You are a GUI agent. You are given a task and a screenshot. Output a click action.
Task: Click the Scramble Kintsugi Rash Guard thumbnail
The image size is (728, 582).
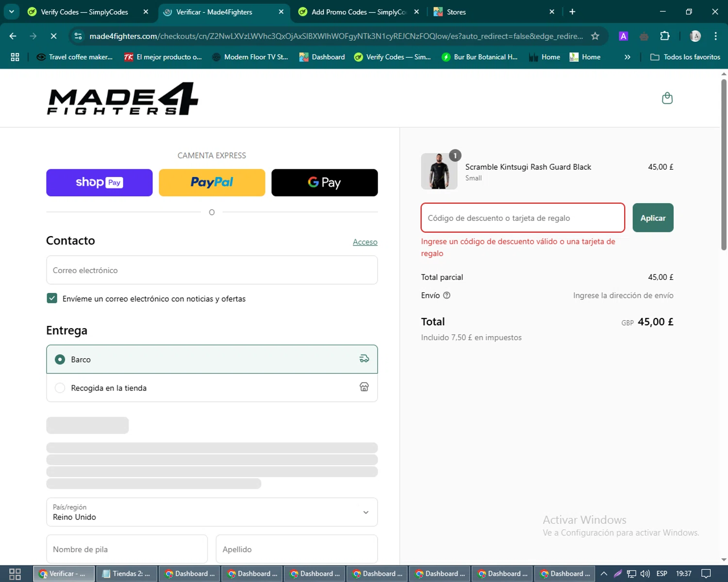pyautogui.click(x=439, y=171)
